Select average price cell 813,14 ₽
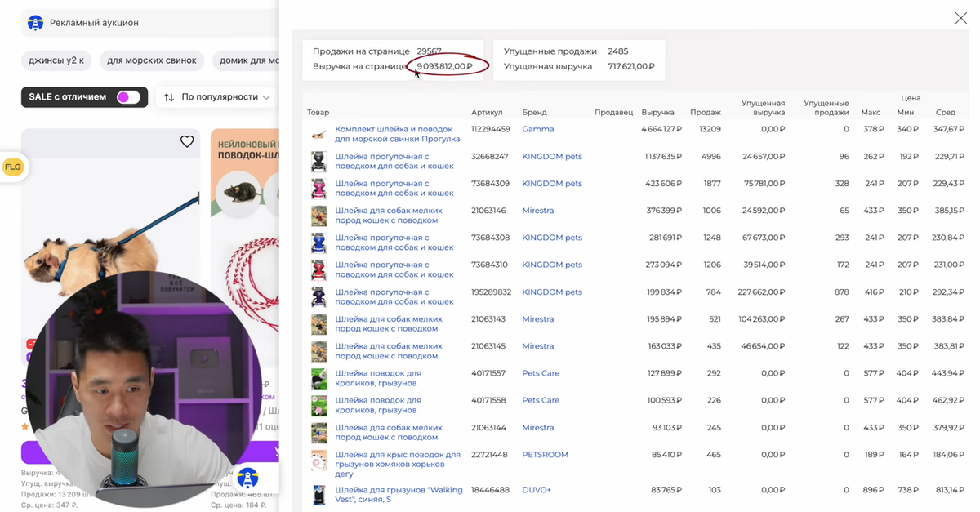980x512 pixels. coord(951,490)
